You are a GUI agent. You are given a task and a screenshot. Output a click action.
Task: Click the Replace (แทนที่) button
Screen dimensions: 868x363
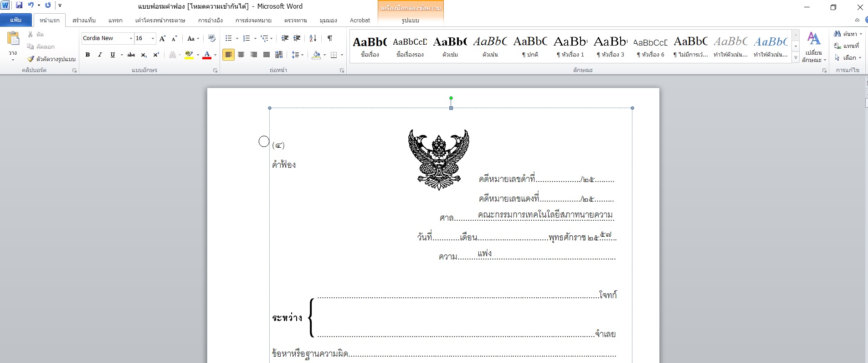[x=847, y=46]
